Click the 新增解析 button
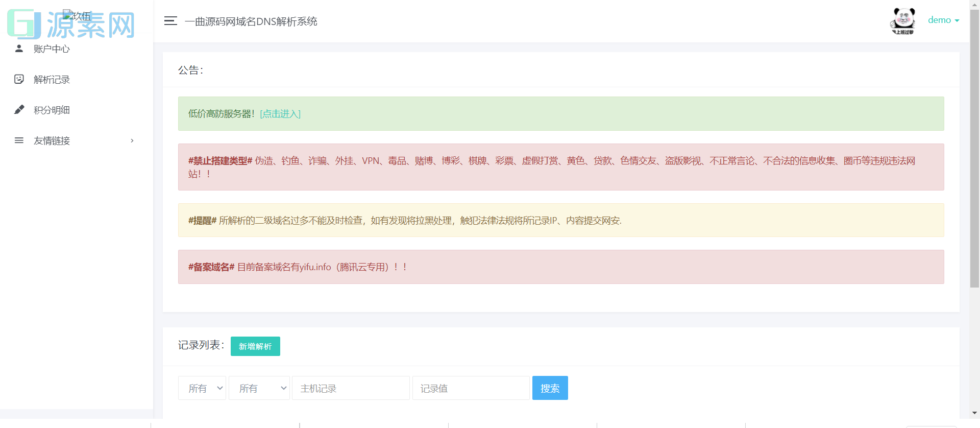The image size is (980, 428). click(255, 346)
